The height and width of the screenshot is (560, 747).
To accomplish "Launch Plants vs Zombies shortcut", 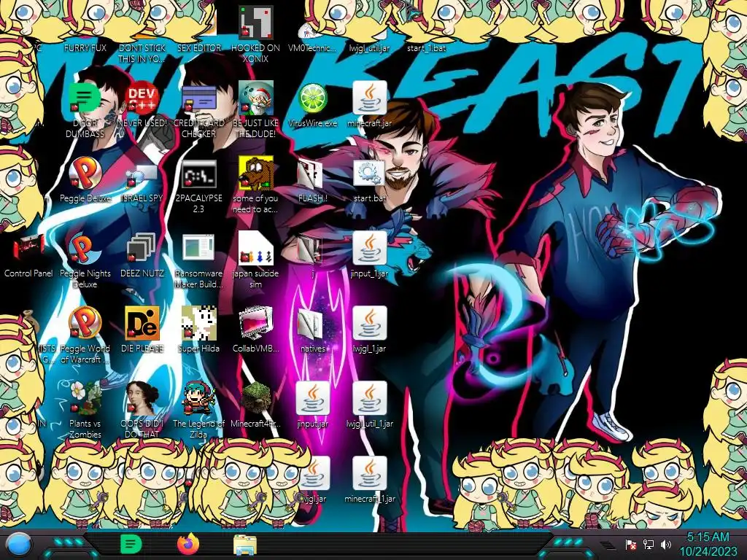I will (x=85, y=398).
